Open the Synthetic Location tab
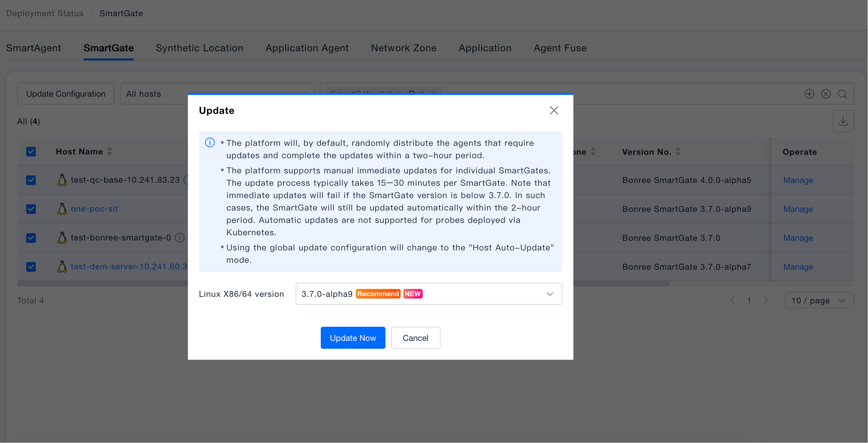The width and height of the screenshot is (868, 443). (200, 48)
